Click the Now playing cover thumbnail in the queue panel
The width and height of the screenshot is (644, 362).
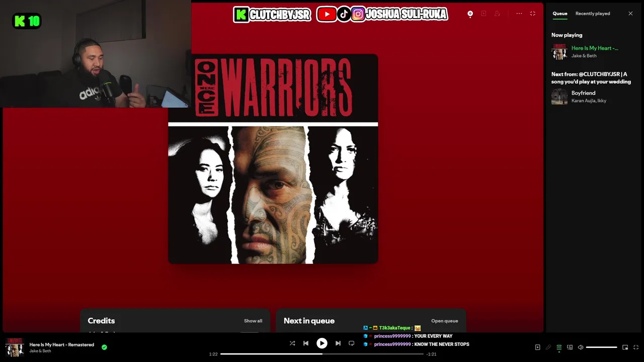pos(559,52)
